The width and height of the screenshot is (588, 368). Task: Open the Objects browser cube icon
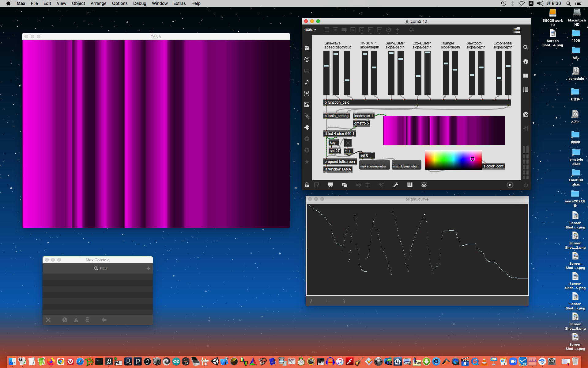(307, 48)
